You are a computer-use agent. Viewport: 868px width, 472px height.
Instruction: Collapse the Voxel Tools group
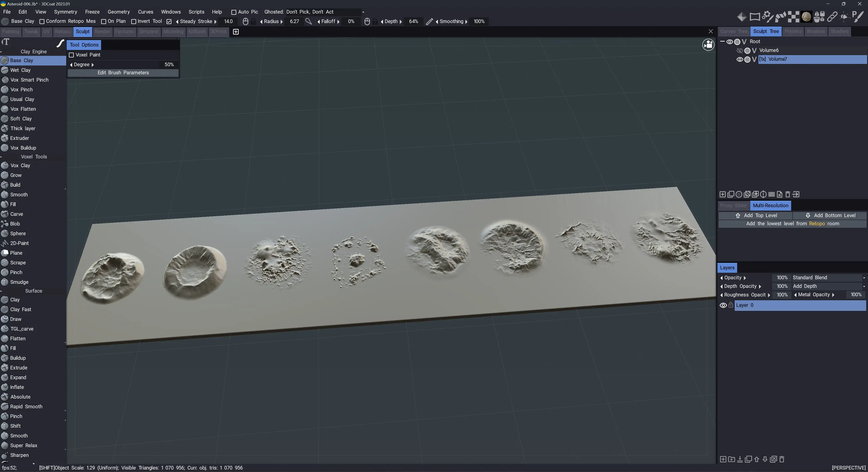1,157
